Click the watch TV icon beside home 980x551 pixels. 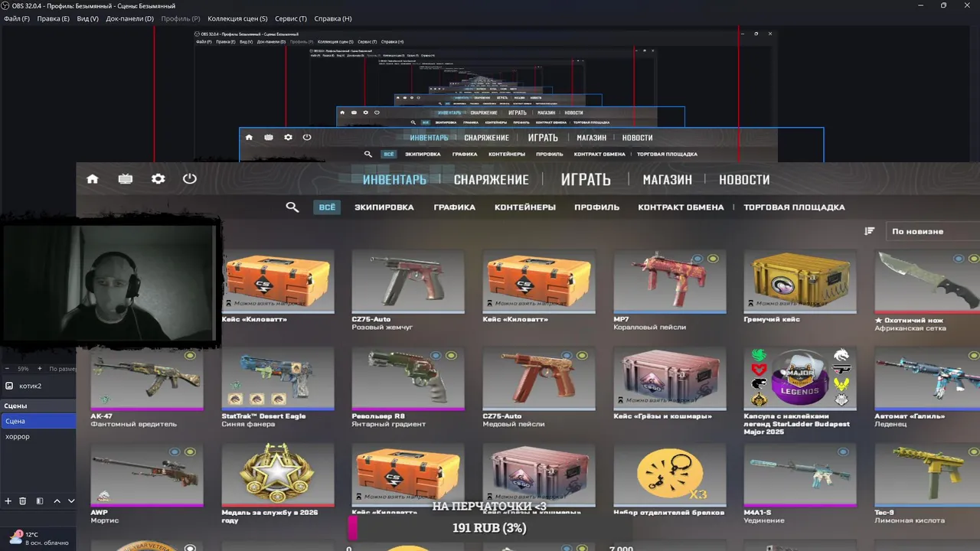tap(126, 179)
